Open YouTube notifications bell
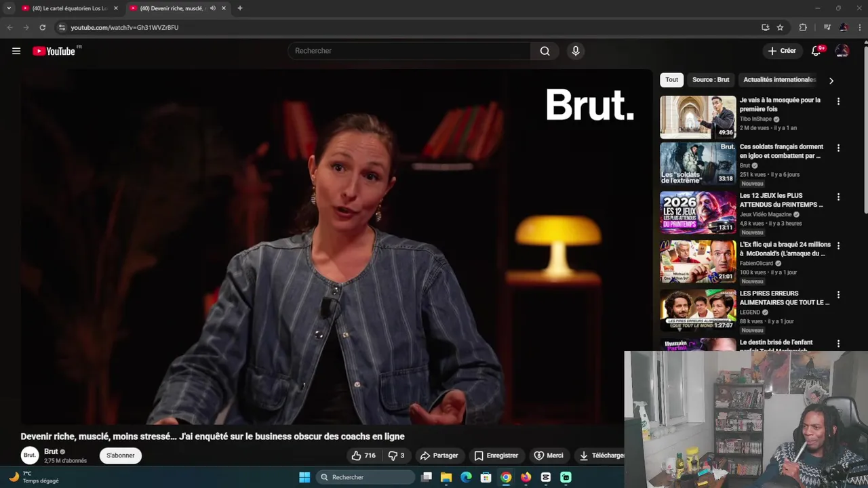868x488 pixels. [816, 51]
